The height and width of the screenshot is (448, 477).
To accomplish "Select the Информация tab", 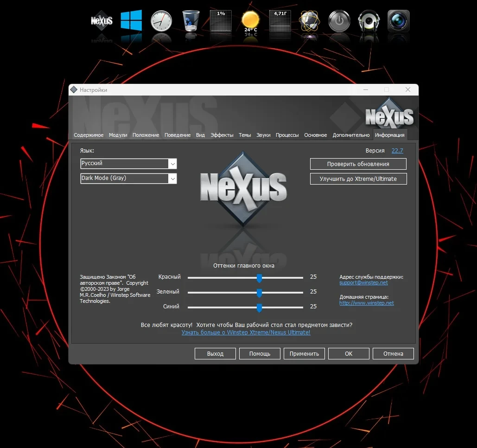I will pyautogui.click(x=390, y=135).
